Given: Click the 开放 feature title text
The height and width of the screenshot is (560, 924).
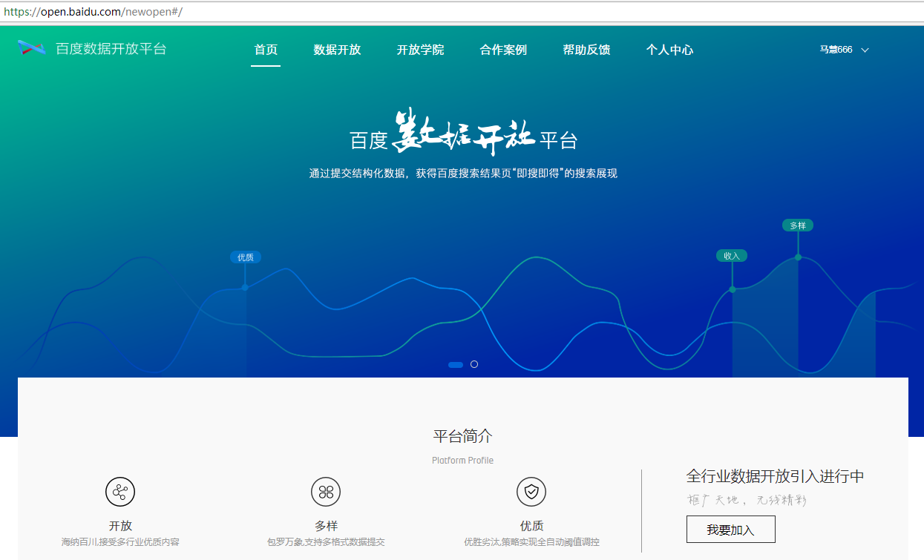Looking at the screenshot, I should coord(120,526).
